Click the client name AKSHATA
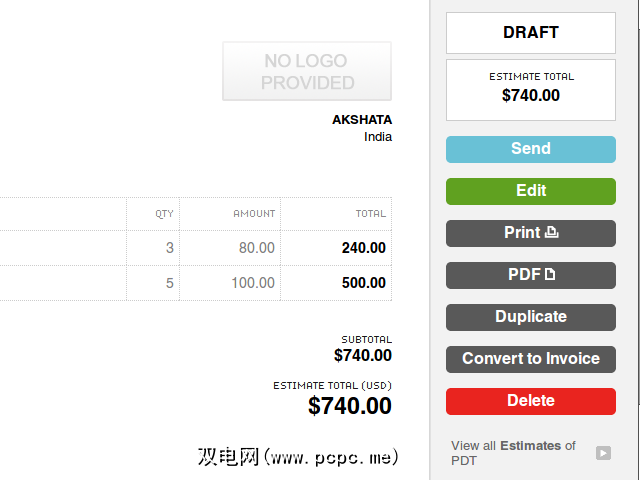 click(362, 120)
